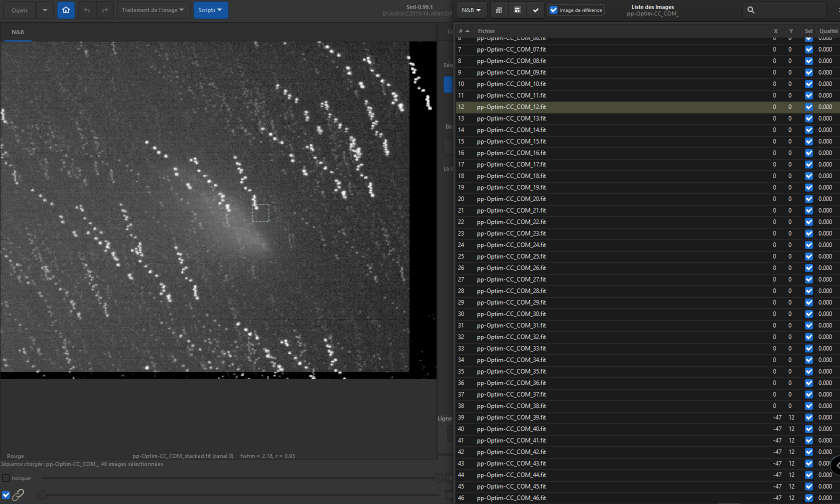840x504 pixels.
Task: Switch to the N&B image tab
Action: [18, 32]
